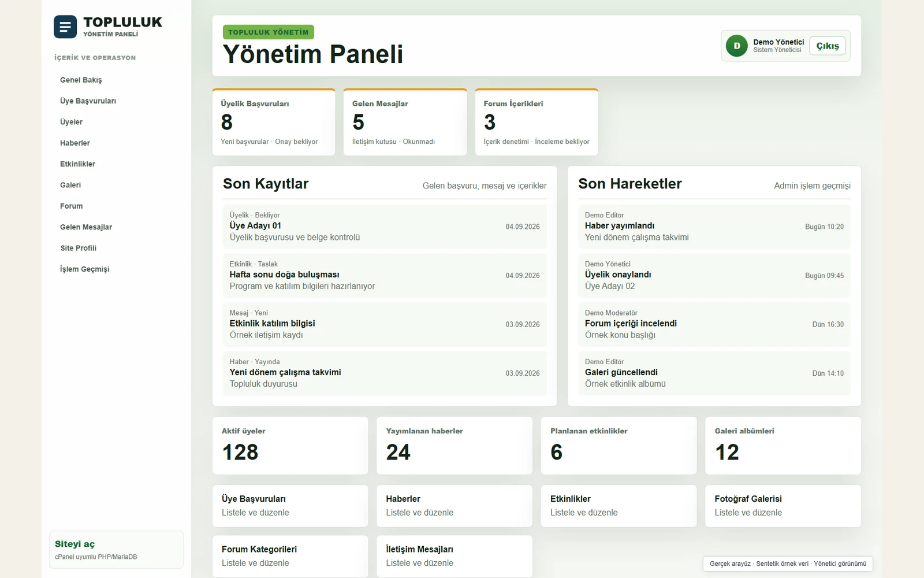Click the Haber yayımlandı activity entry
Image resolution: width=924 pixels, height=578 pixels.
pyautogui.click(x=714, y=227)
